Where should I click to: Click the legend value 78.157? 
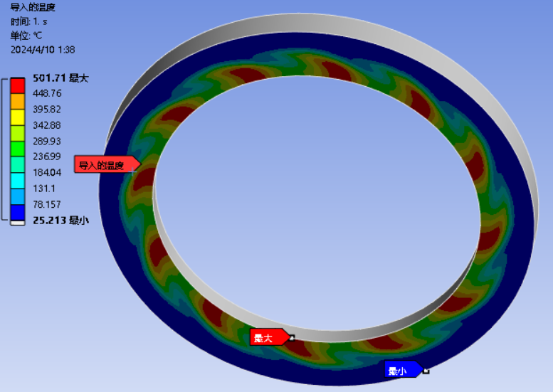point(47,204)
